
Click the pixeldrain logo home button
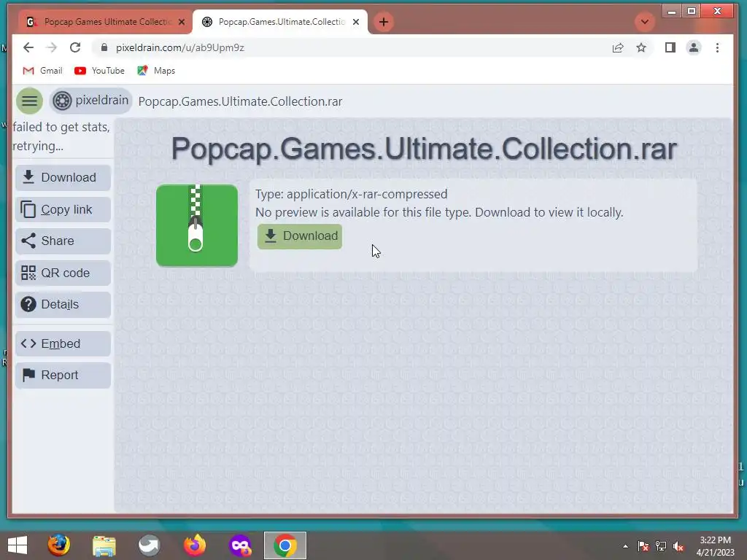(x=90, y=101)
